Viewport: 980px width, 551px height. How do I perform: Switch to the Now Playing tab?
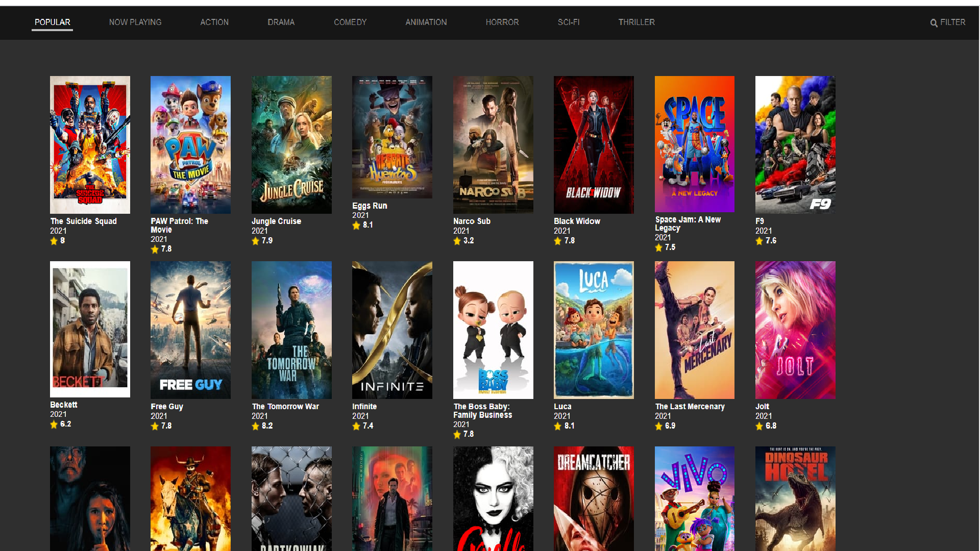135,22
